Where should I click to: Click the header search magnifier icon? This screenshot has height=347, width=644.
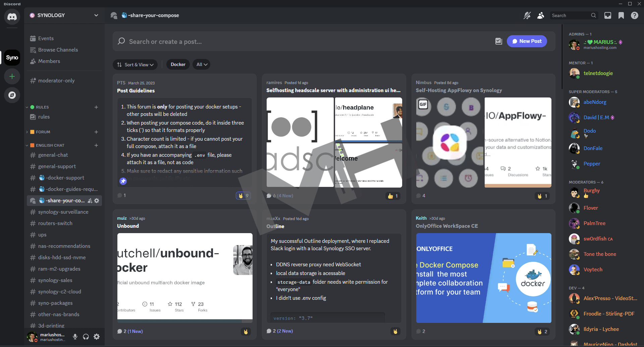[x=593, y=15]
